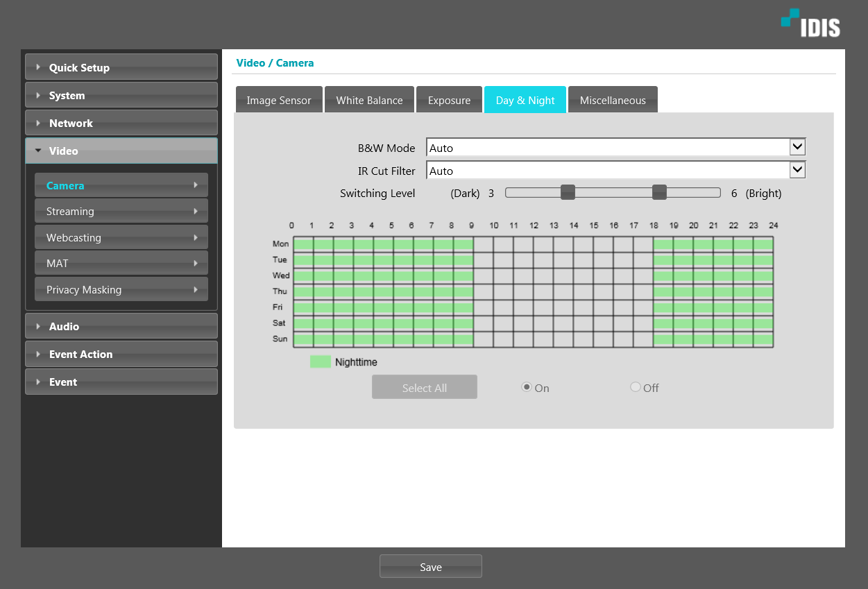Click the Mon row label
The width and height of the screenshot is (868, 589).
point(280,244)
